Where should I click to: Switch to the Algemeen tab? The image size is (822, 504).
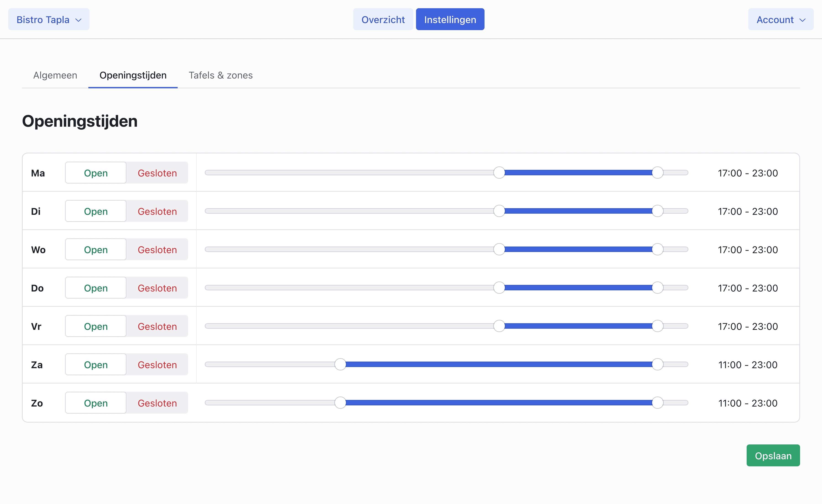click(x=55, y=75)
